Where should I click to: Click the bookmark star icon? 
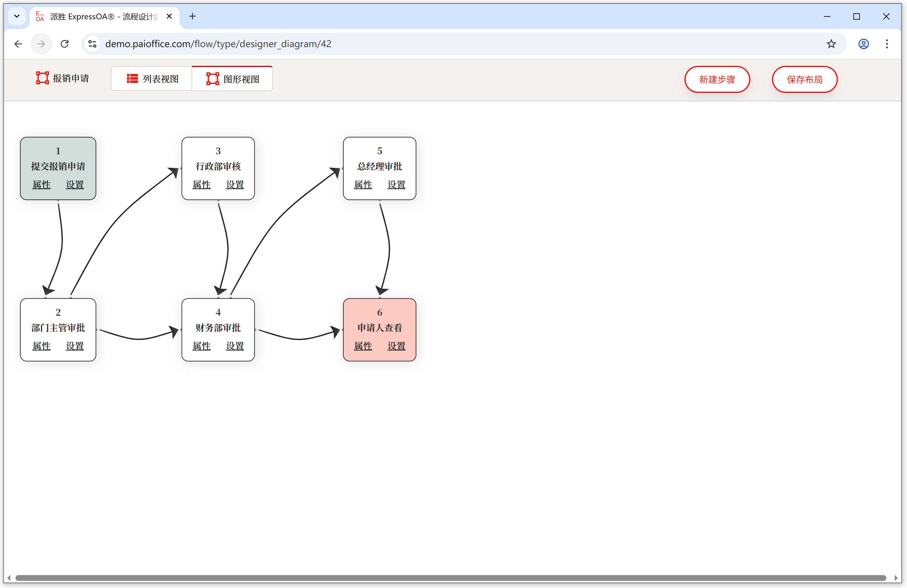(831, 44)
